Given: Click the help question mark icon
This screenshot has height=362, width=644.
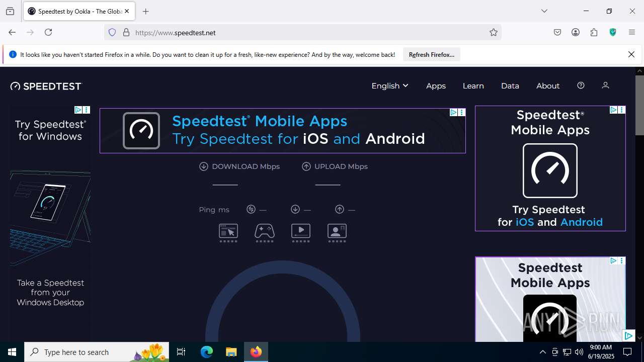Looking at the screenshot, I should (x=581, y=85).
